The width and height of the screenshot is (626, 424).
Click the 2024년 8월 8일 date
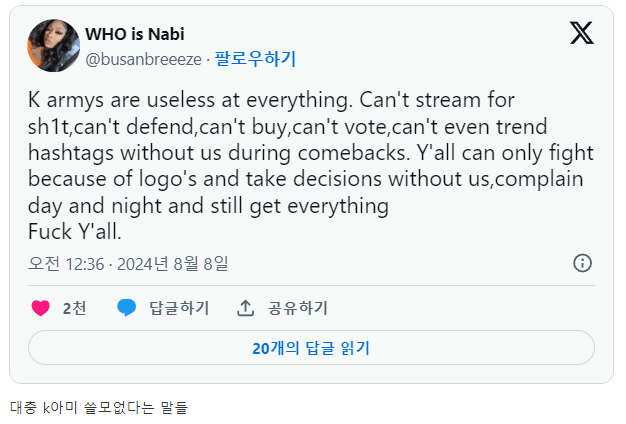pos(174,264)
